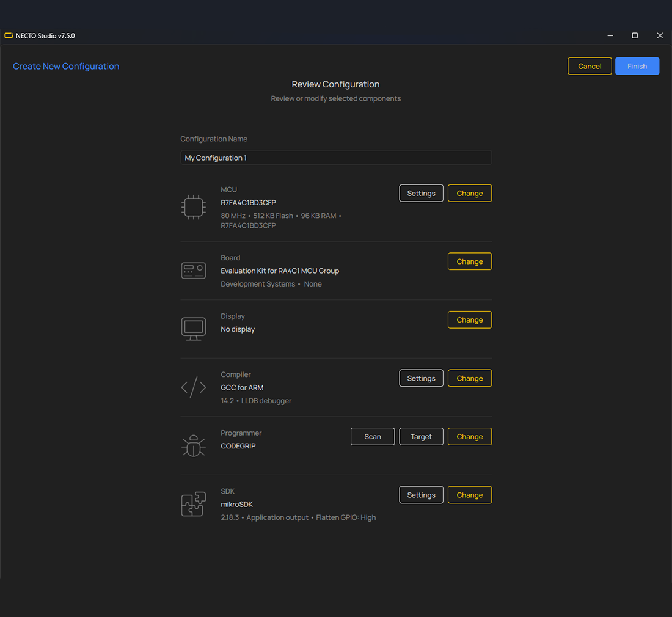Click the MCU chip icon
This screenshot has width=672, height=617.
[193, 207]
